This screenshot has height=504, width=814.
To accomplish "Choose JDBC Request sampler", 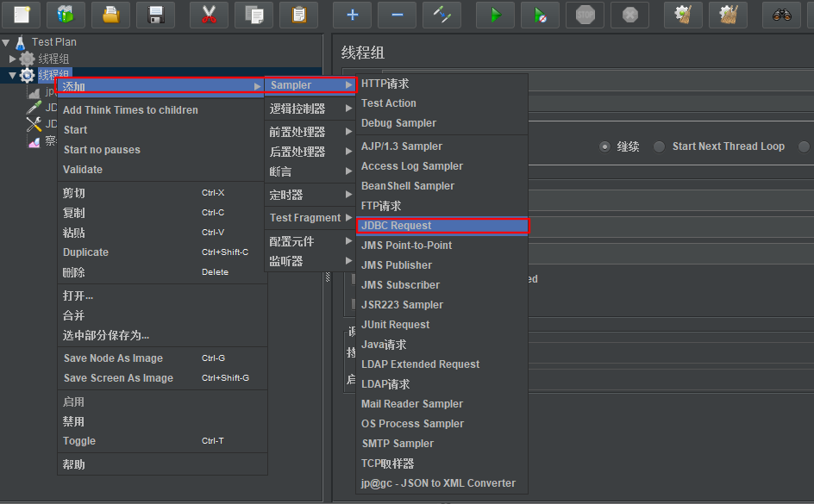I will click(442, 226).
